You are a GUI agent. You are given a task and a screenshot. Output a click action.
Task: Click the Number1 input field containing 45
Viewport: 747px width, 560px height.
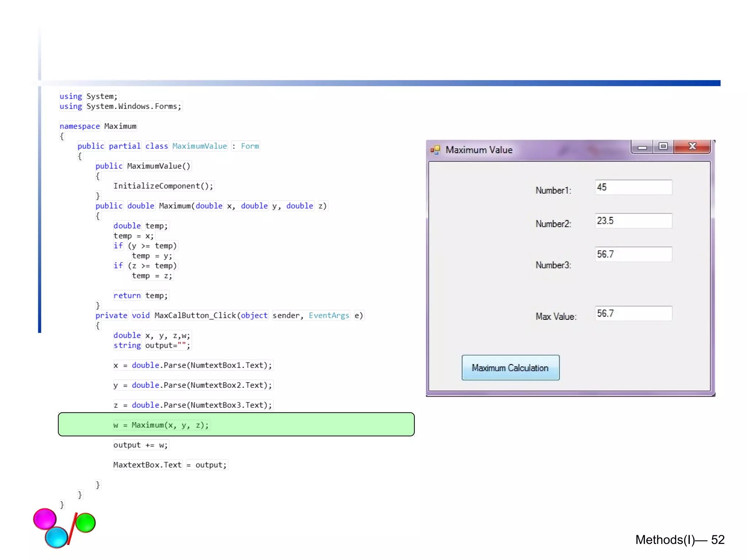pyautogui.click(x=633, y=187)
